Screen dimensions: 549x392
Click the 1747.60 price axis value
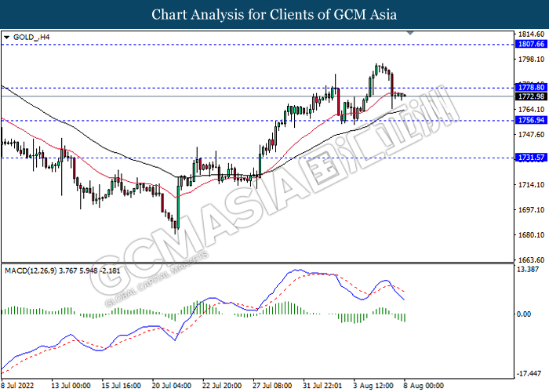[531, 134]
